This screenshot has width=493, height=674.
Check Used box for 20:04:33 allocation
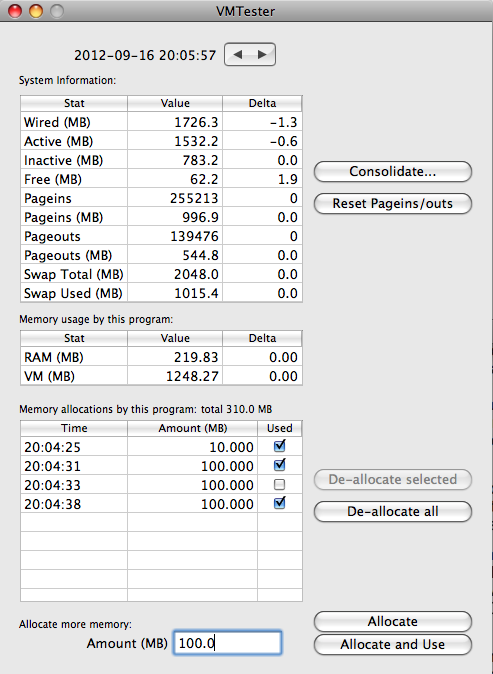(279, 484)
